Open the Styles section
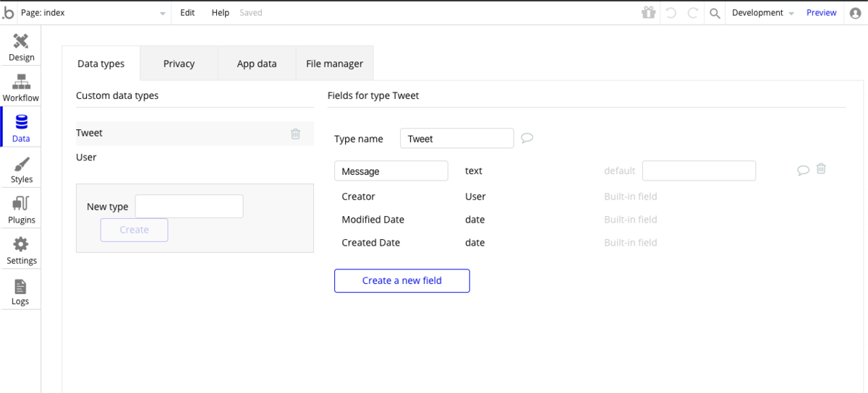The height and width of the screenshot is (393, 868). (21, 169)
